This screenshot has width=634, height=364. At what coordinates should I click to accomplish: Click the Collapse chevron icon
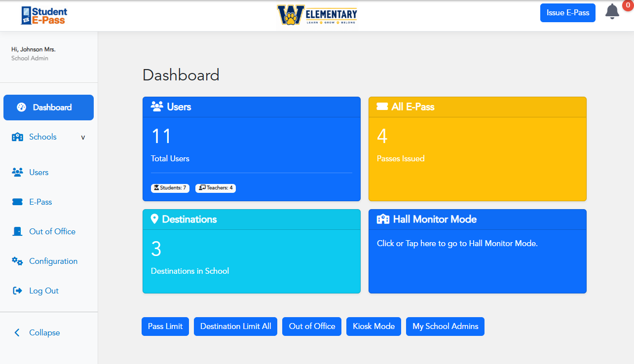point(17,332)
